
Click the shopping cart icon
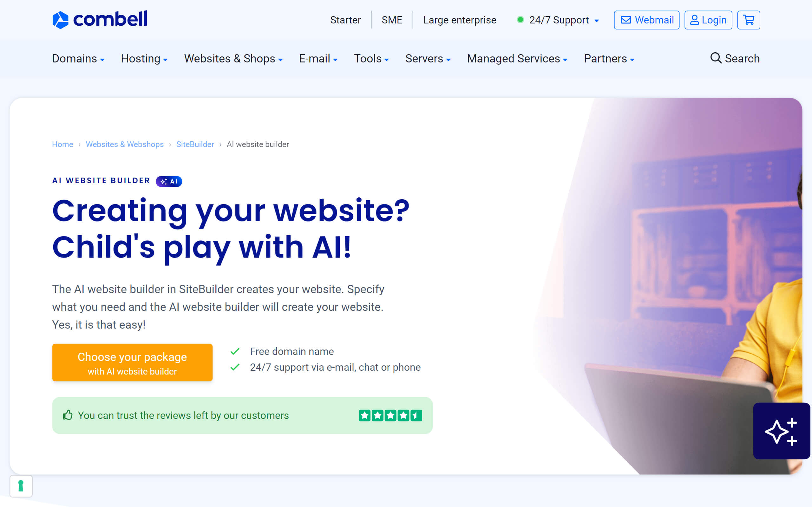coord(749,20)
